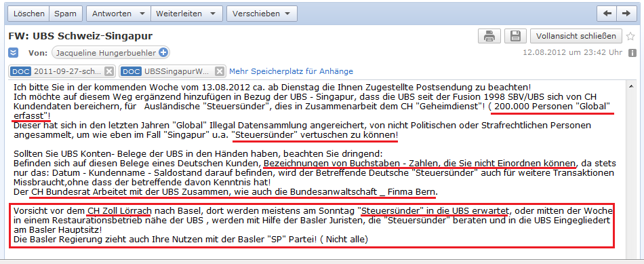Open the Verschieben move dropdown
The width and height of the screenshot is (644, 264).
[262, 14]
